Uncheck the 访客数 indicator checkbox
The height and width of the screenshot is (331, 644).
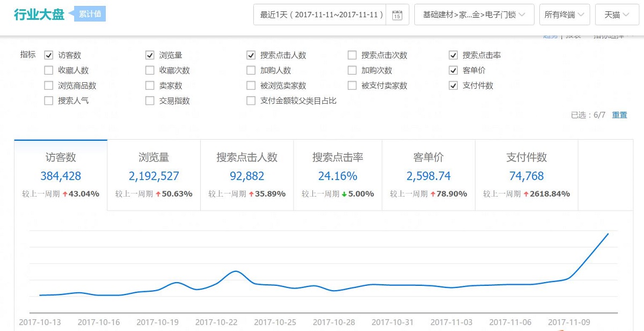(49, 55)
